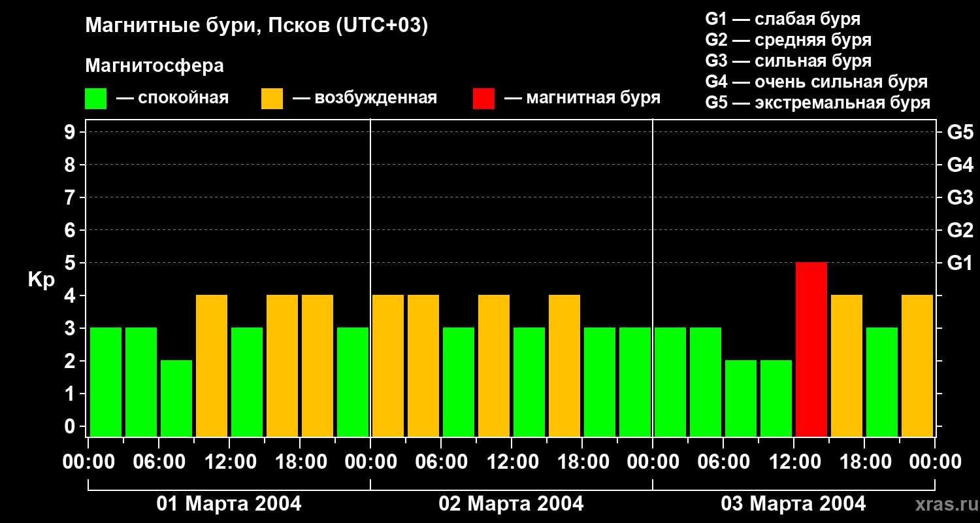Click the 'магнитная буря' legend text
This screenshot has height=523, width=980.
point(593,98)
